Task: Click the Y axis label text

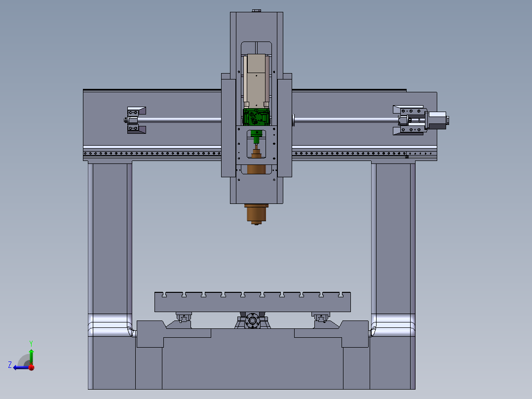Action: (x=31, y=343)
